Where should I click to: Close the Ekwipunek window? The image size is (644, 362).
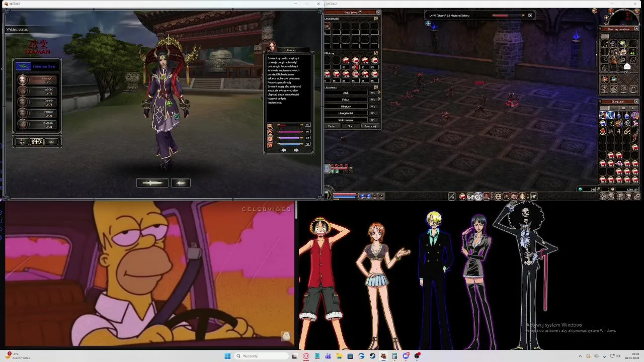[x=636, y=102]
